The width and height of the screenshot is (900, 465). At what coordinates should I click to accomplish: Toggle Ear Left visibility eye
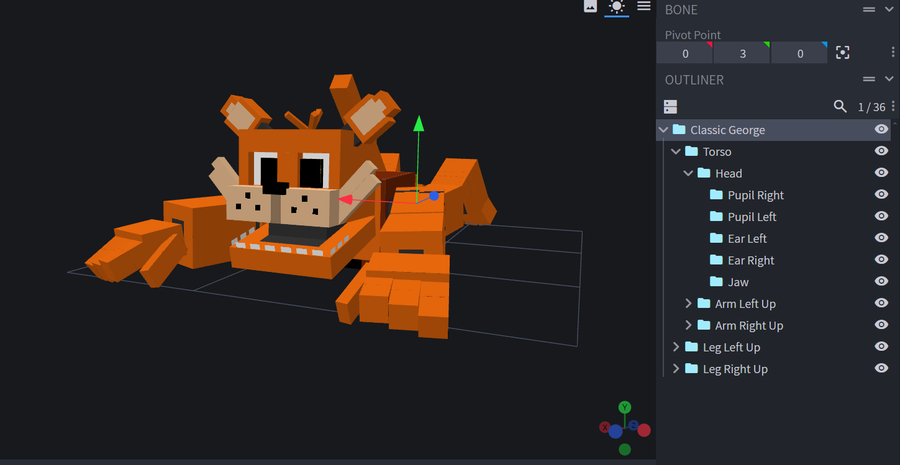pyautogui.click(x=881, y=238)
